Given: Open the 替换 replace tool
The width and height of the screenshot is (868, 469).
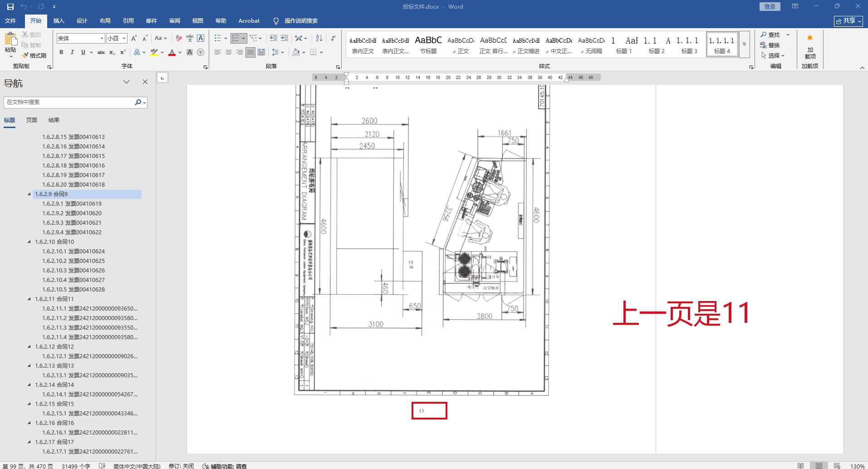Looking at the screenshot, I should (x=770, y=45).
